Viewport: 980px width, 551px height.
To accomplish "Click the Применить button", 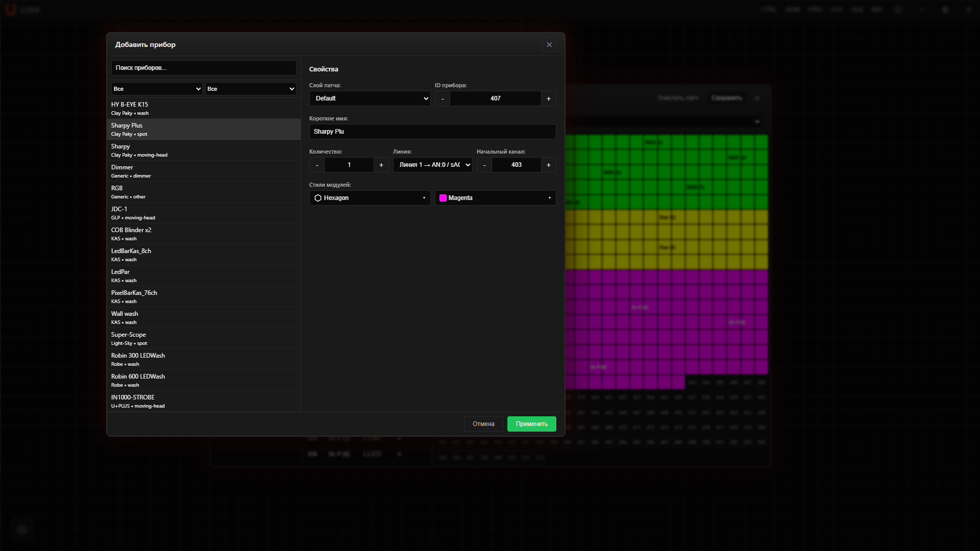I will pos(532,424).
